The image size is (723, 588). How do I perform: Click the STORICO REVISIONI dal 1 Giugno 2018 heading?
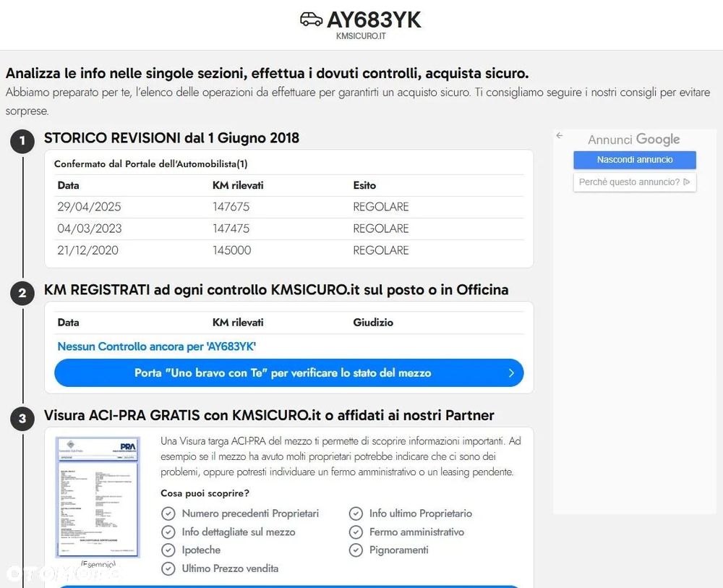click(171, 138)
